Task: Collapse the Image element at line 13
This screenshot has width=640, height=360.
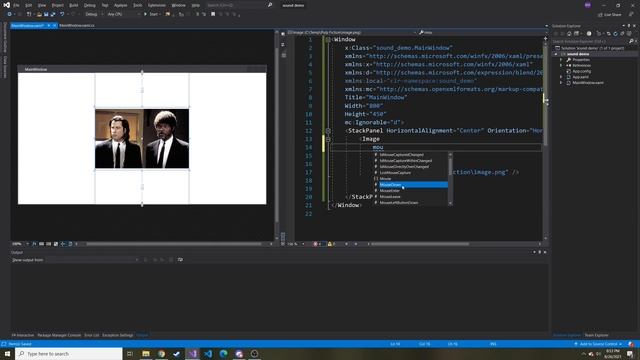Action: [x=328, y=139]
